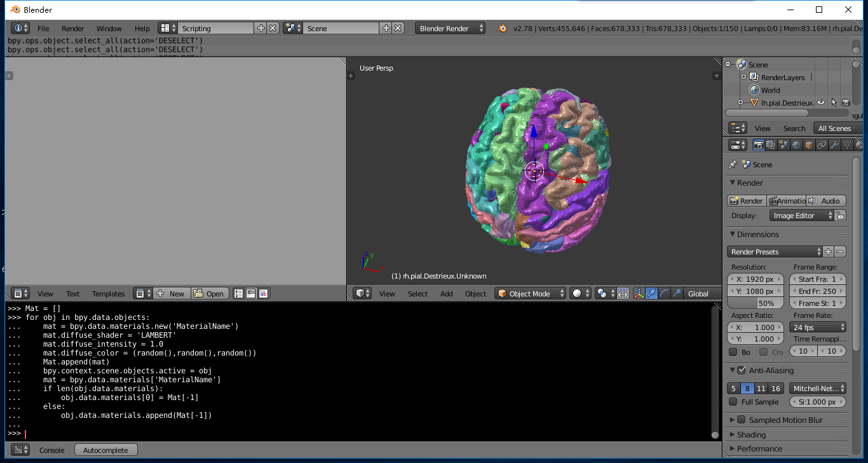Open the Object properties tab

(809, 145)
